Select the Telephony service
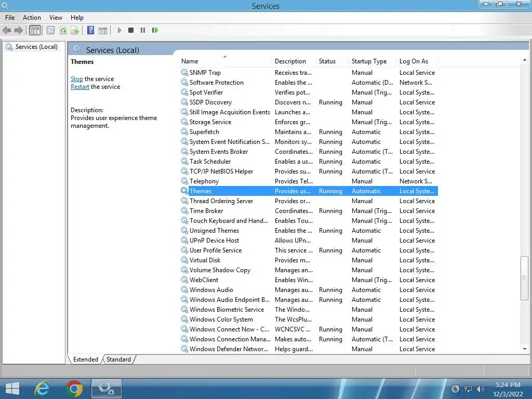The image size is (532, 399). 309,181
